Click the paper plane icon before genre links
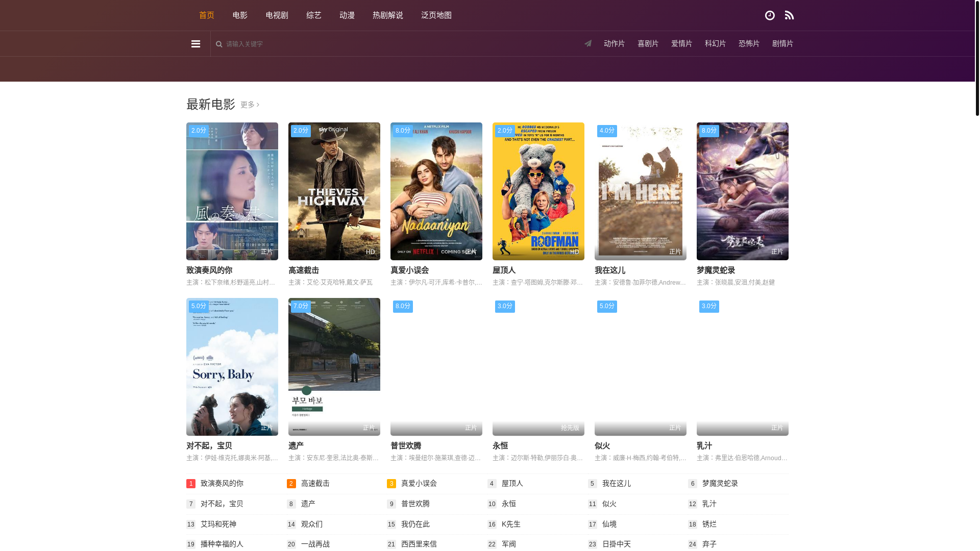The width and height of the screenshot is (980, 551). tap(588, 43)
